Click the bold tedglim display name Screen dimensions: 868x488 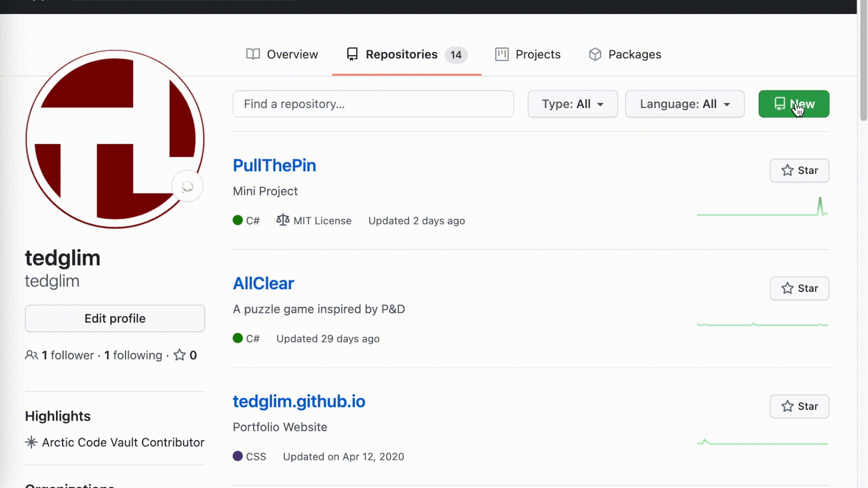[x=62, y=258]
